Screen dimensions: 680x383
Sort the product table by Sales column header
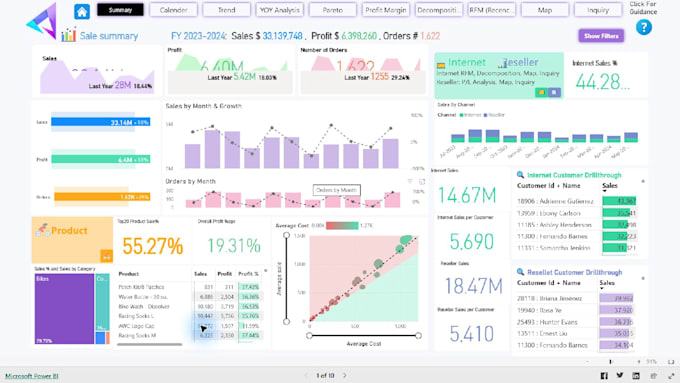point(200,274)
